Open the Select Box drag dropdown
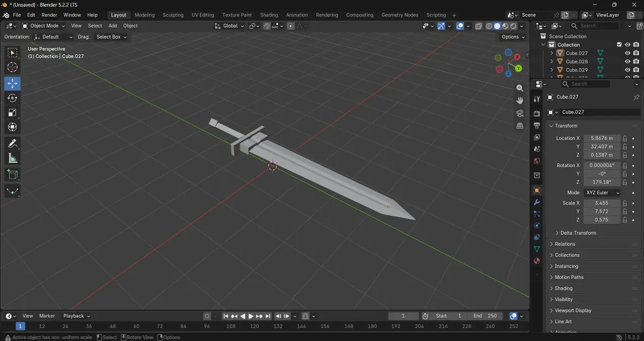644x341 pixels. coord(111,37)
